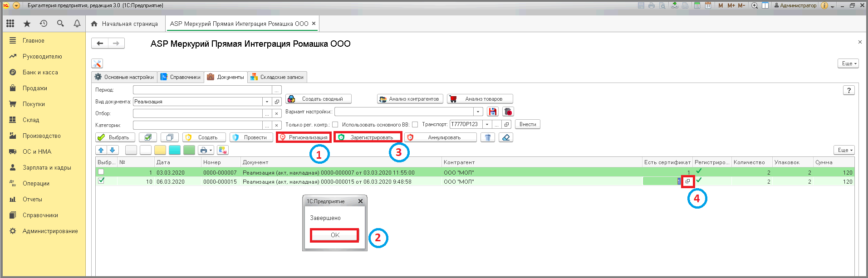Confirm the Завершено dialog with OK

tap(335, 235)
